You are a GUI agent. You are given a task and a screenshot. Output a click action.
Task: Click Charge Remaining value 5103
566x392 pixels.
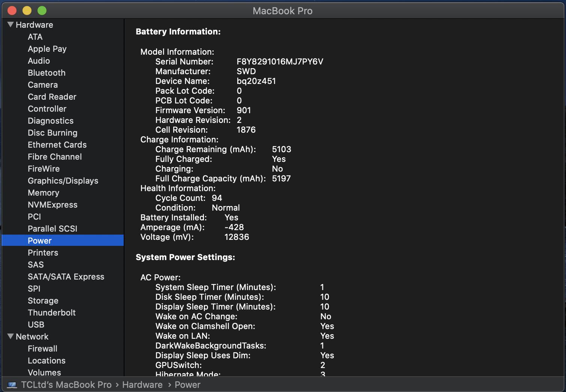point(282,149)
